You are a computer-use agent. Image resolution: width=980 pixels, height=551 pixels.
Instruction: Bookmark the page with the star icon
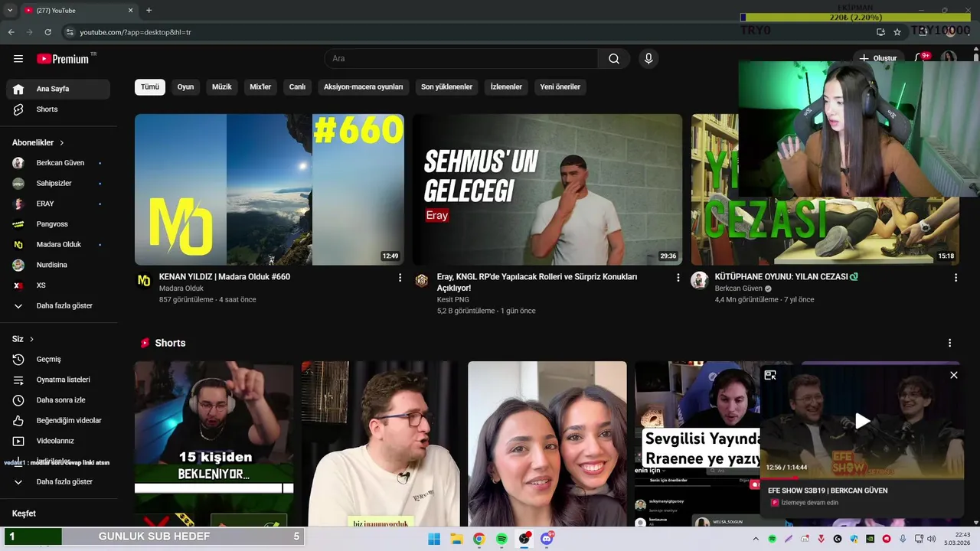click(x=897, y=32)
